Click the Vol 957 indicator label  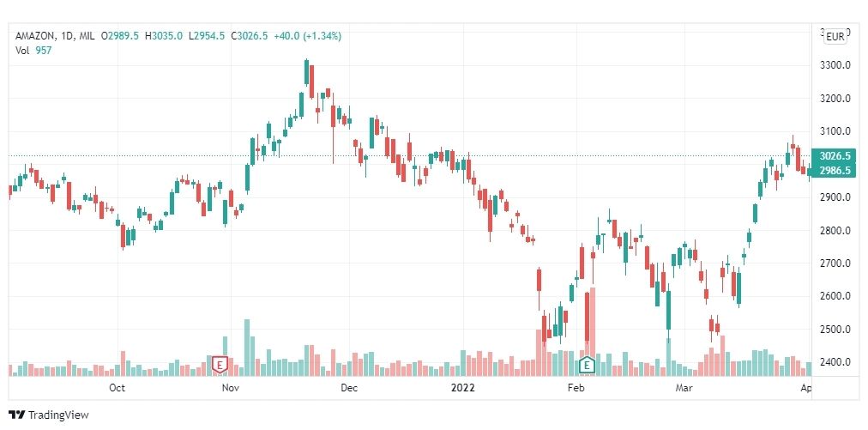33,50
